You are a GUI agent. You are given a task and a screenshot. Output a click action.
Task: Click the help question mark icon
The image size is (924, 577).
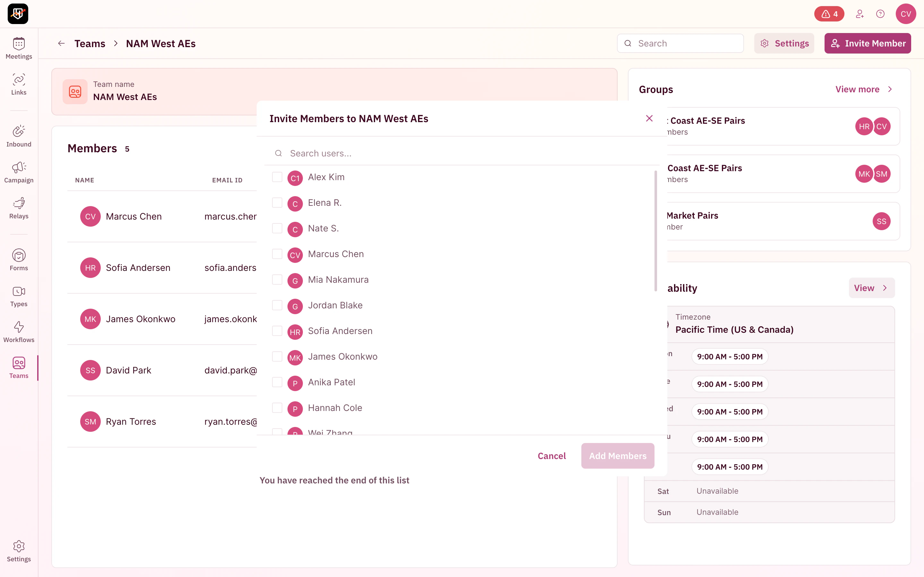pyautogui.click(x=880, y=14)
